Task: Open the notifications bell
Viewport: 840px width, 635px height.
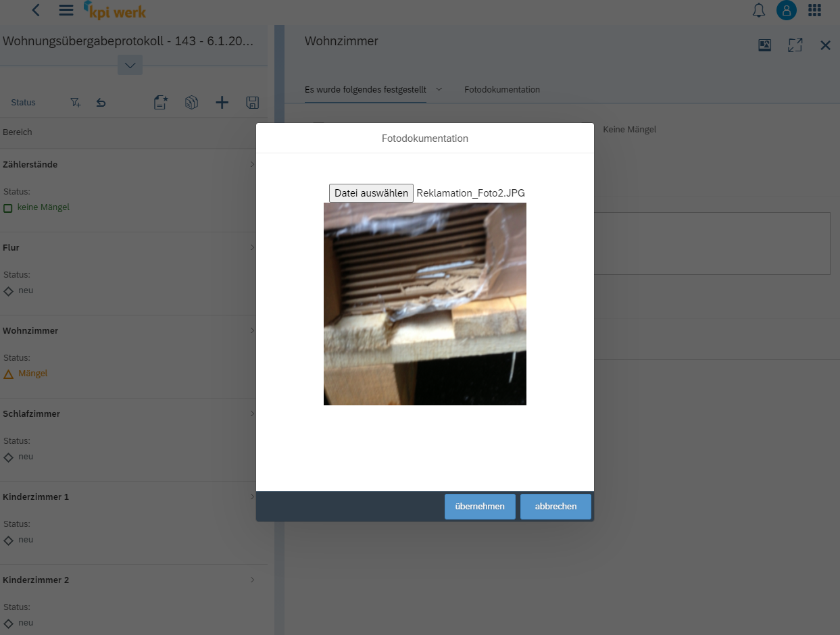Action: 758,11
